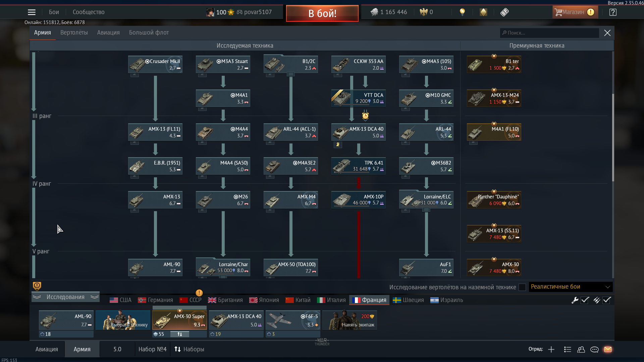Click the silver lions currency icon
The width and height of the screenshot is (644, 362).
point(374,12)
